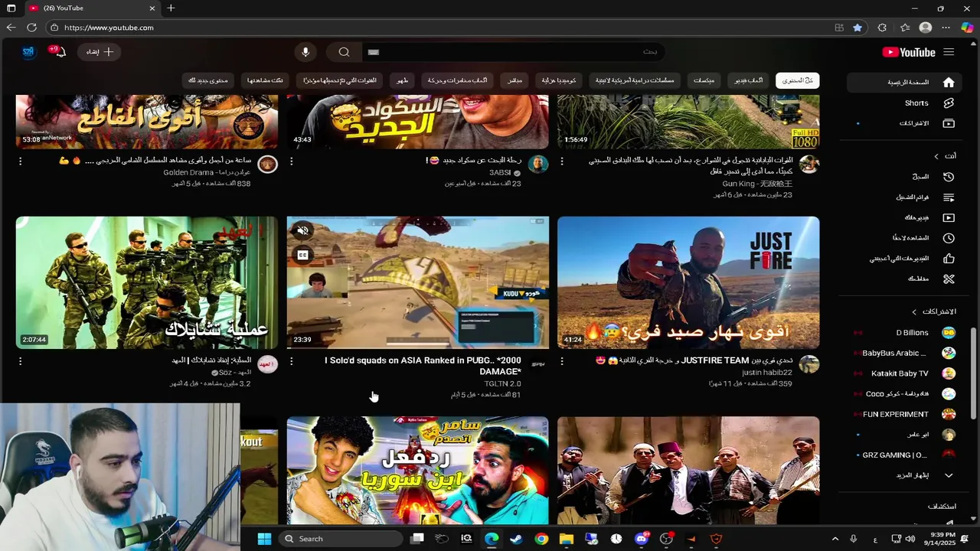Open Discord from the taskbar
The image size is (980, 551).
pos(642,539)
